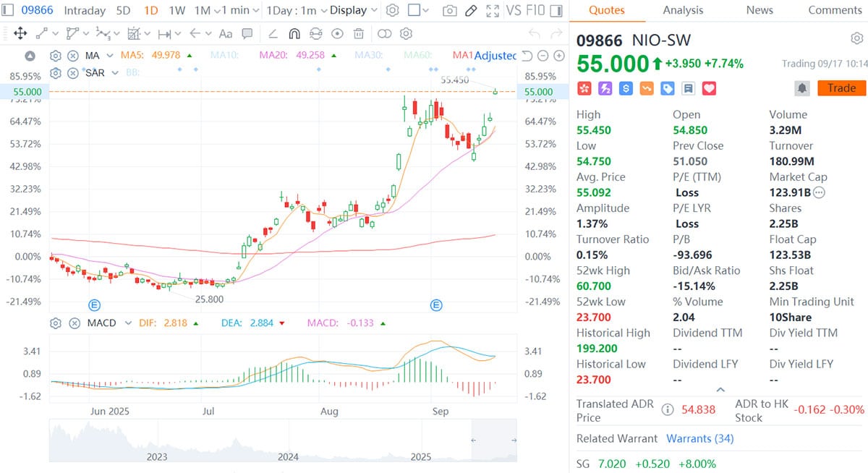Remove the MACD indicator from the chart
This screenshot has height=473, width=868.
click(75, 323)
